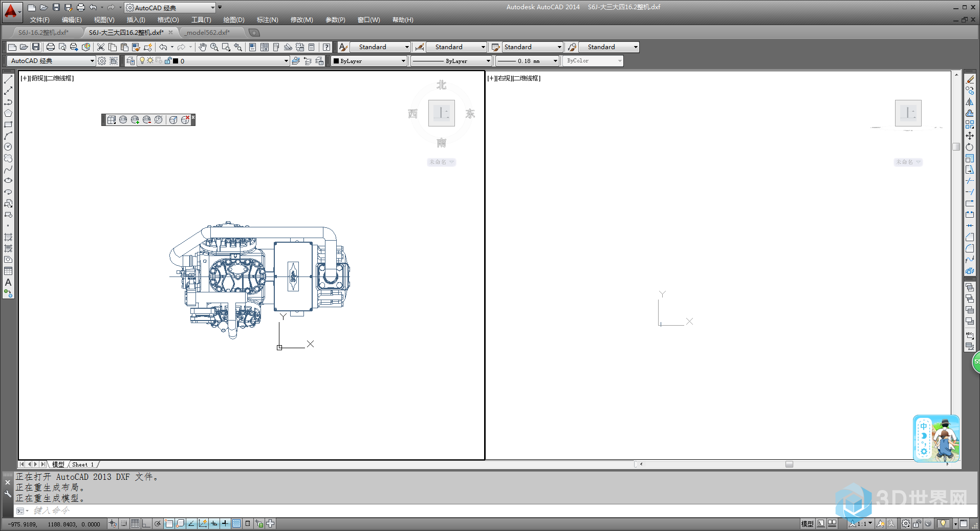Click the 二维线框 visual style in left viewport

(60, 78)
